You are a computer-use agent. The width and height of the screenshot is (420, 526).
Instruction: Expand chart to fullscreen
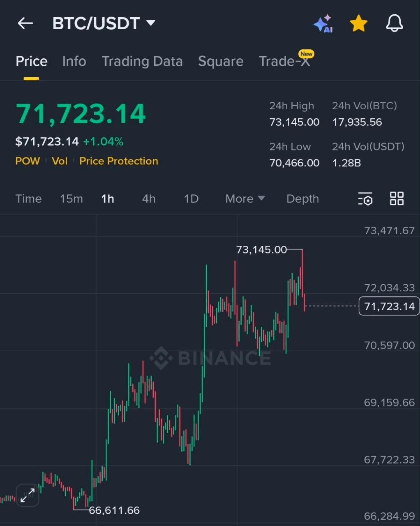point(28,495)
